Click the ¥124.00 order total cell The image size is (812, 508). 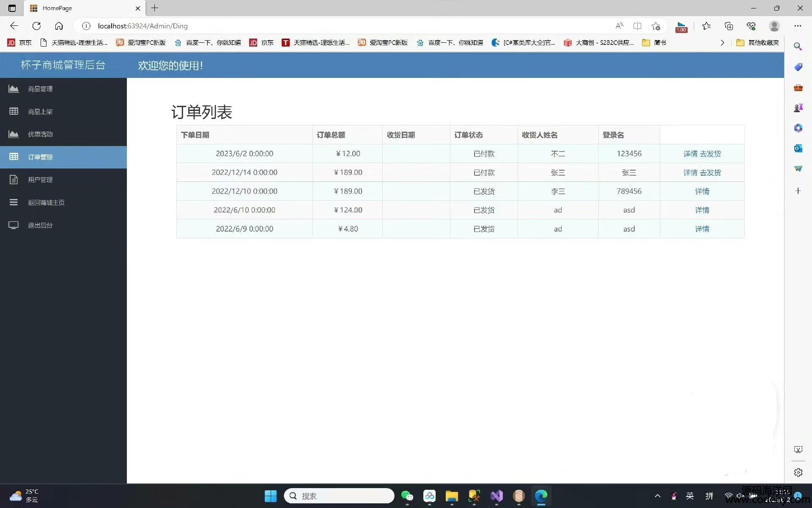pos(348,210)
